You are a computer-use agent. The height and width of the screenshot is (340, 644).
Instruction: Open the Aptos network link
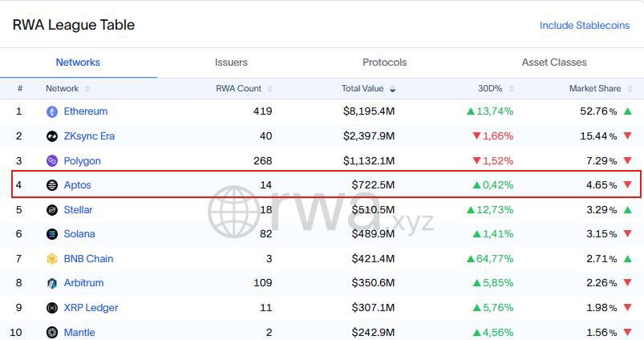click(77, 185)
